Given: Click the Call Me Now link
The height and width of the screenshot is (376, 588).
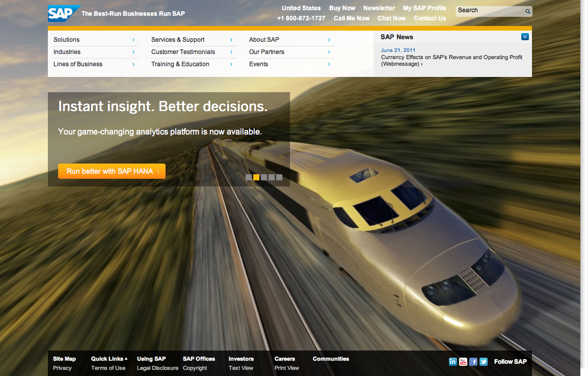Looking at the screenshot, I should click(352, 18).
